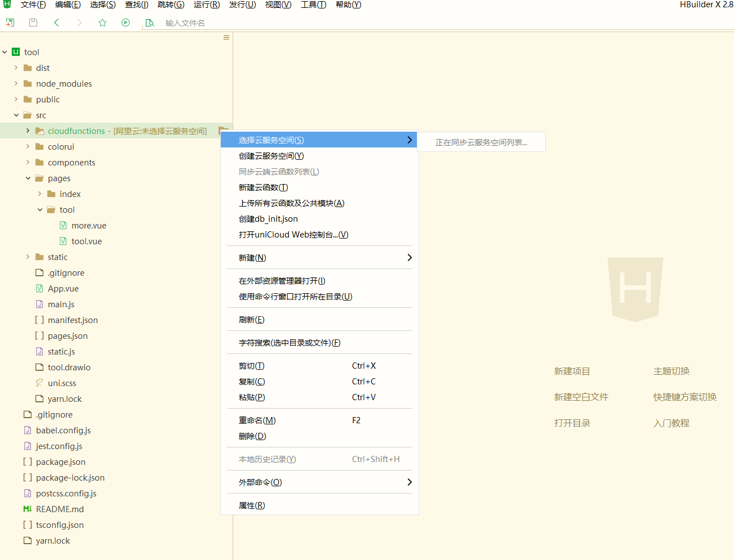Click the cloudfunctions cloud folder icon
This screenshot has height=560, width=734.
click(x=40, y=131)
